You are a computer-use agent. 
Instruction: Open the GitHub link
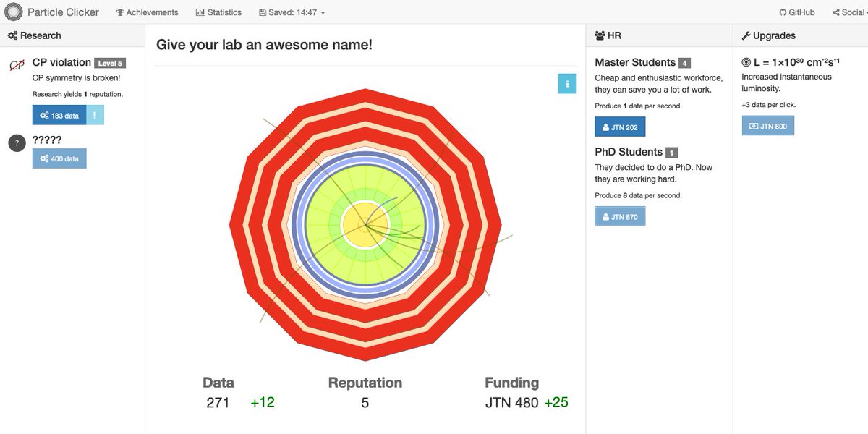[x=796, y=12]
